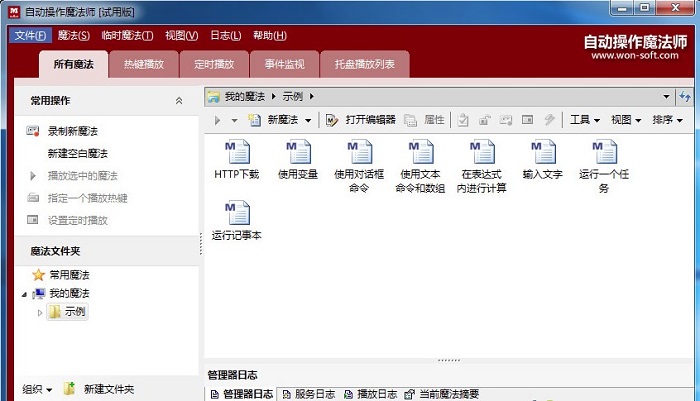Collapse the 常用操作 panel chevron
The height and width of the screenshot is (401, 700).
pos(179,101)
